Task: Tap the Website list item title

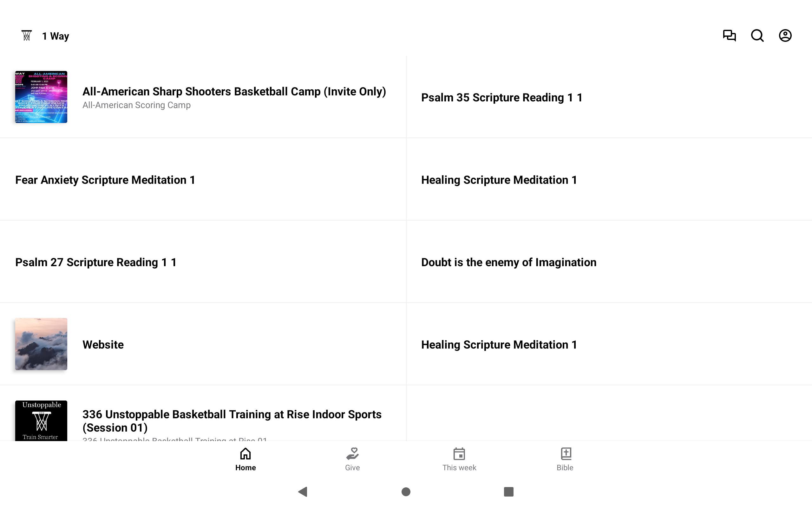Action: coord(103,345)
